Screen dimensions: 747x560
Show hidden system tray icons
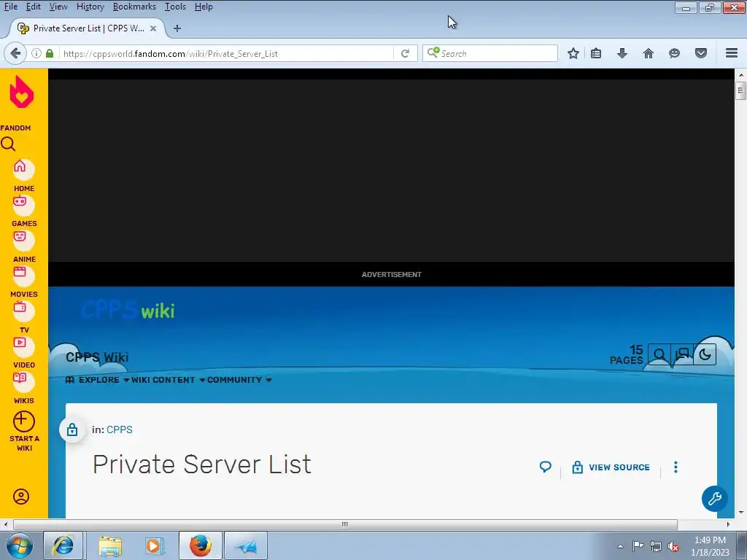[x=620, y=546]
